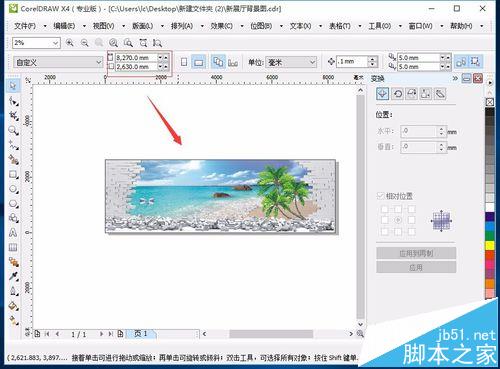Pick the green swatch in the color palette
The image size is (500, 369).
point(489,236)
